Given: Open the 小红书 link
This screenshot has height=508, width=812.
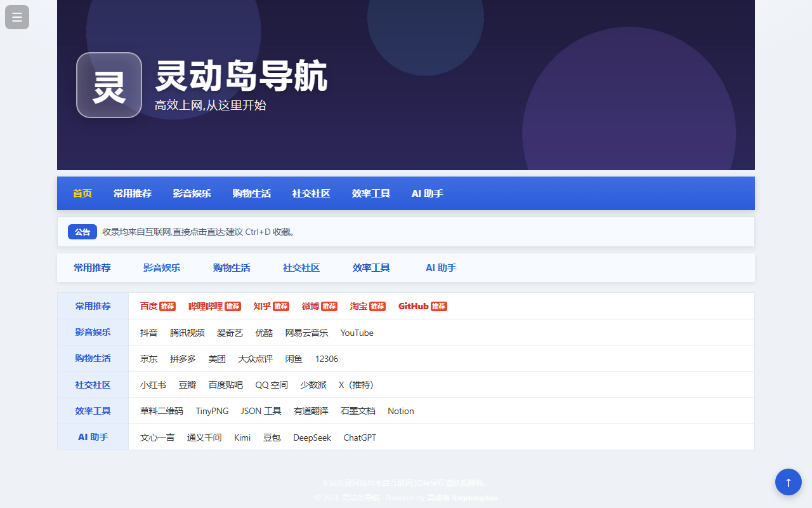Looking at the screenshot, I should 153,385.
